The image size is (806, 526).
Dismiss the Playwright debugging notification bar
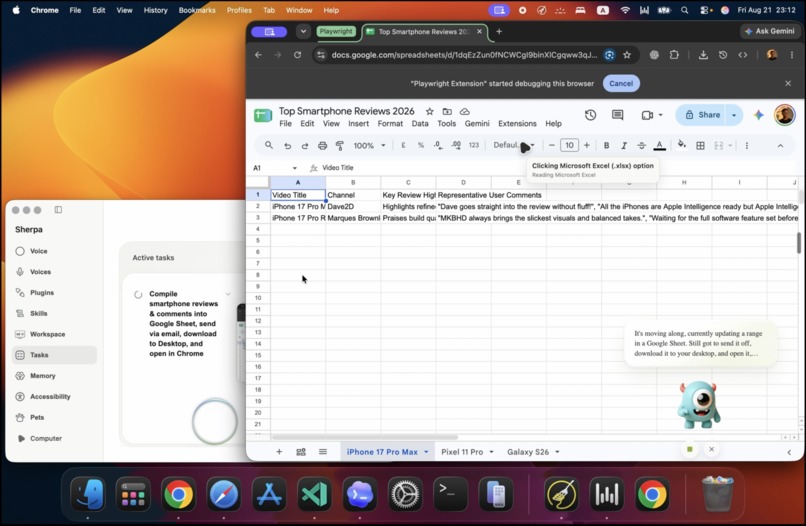coord(788,83)
